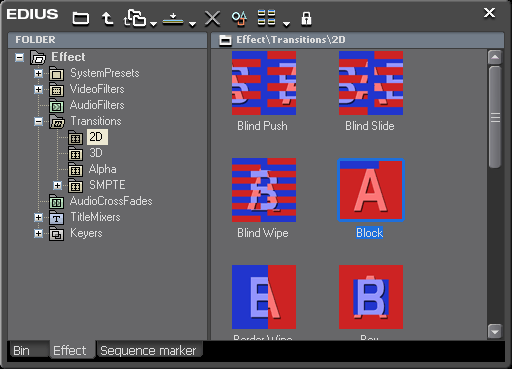Click the highlighted Block label

[x=370, y=233]
